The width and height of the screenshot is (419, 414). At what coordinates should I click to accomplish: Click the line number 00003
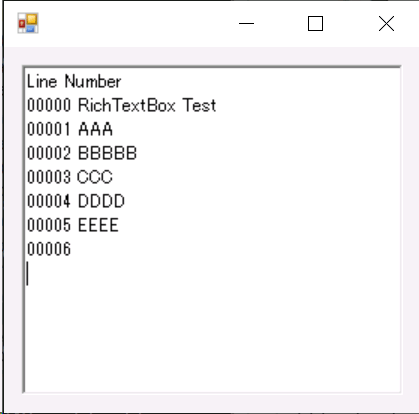coord(49,177)
